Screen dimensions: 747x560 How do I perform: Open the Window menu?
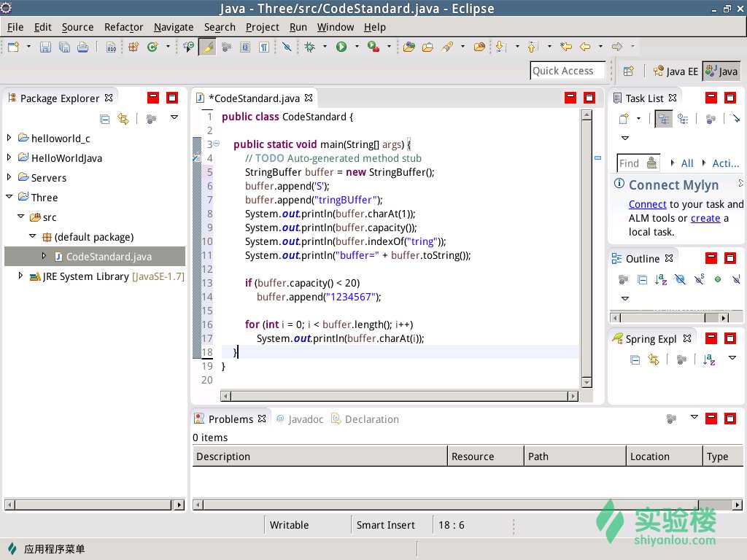[x=336, y=27]
